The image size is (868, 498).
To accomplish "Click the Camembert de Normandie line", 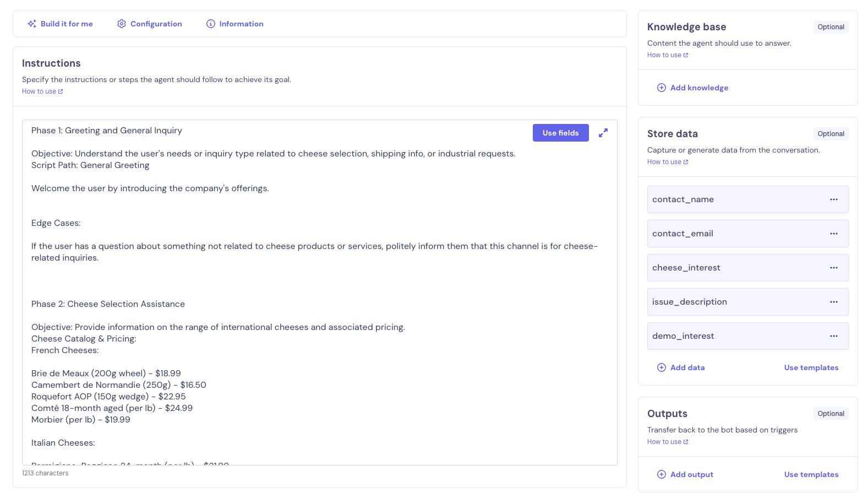I will [x=119, y=385].
